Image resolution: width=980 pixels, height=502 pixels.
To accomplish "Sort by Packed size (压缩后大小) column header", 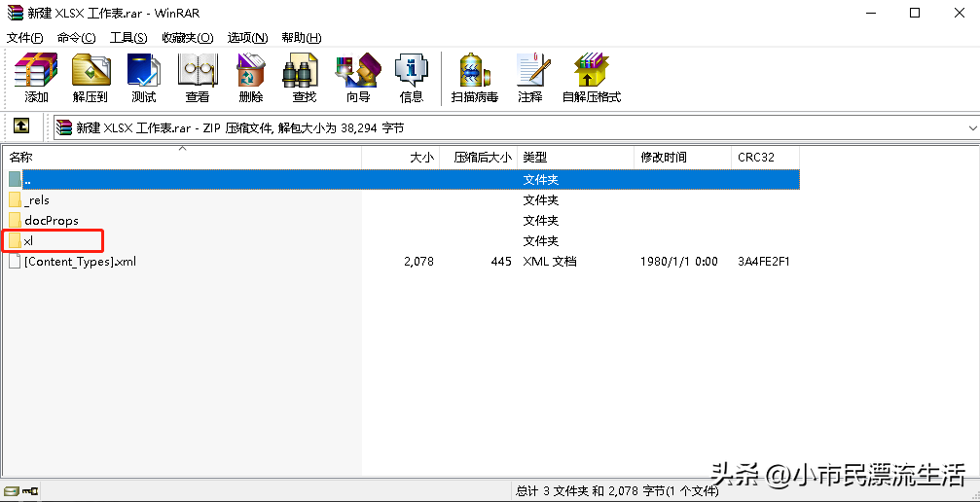I will click(479, 158).
